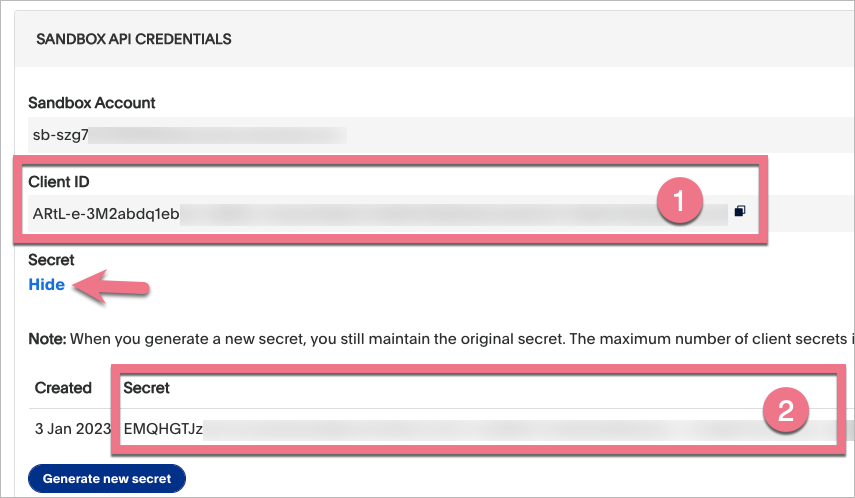
Task: Click the SANDBOX API CREDENTIALS heading
Action: click(x=134, y=40)
